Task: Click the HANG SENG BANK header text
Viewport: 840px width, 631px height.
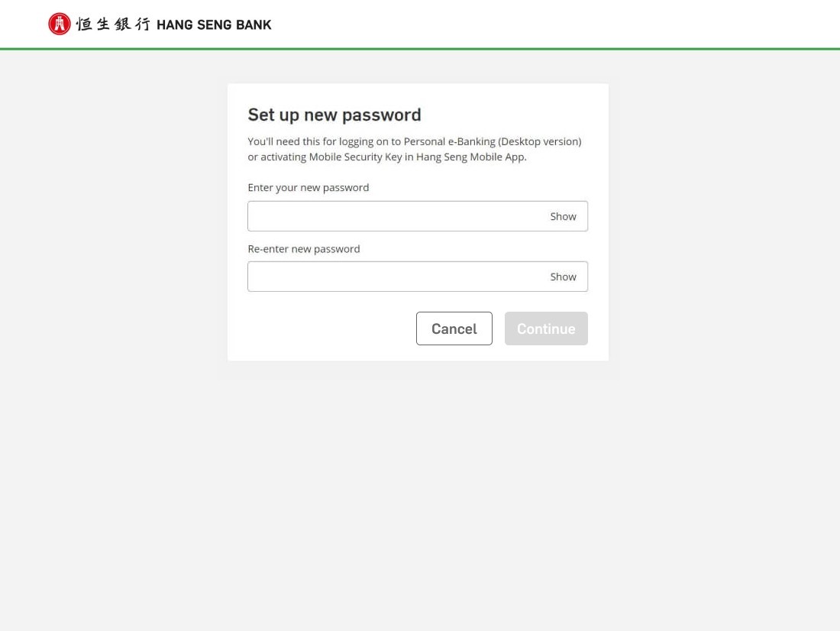Action: (214, 25)
